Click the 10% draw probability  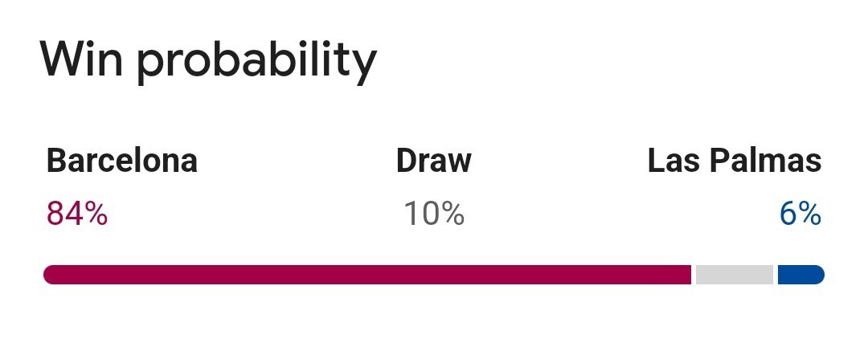pos(434,214)
